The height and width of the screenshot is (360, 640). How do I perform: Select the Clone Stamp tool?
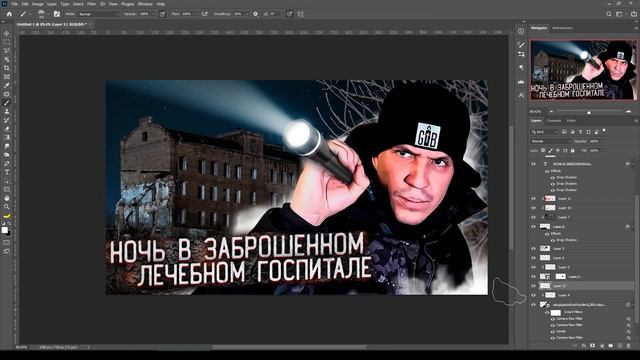tap(7, 111)
